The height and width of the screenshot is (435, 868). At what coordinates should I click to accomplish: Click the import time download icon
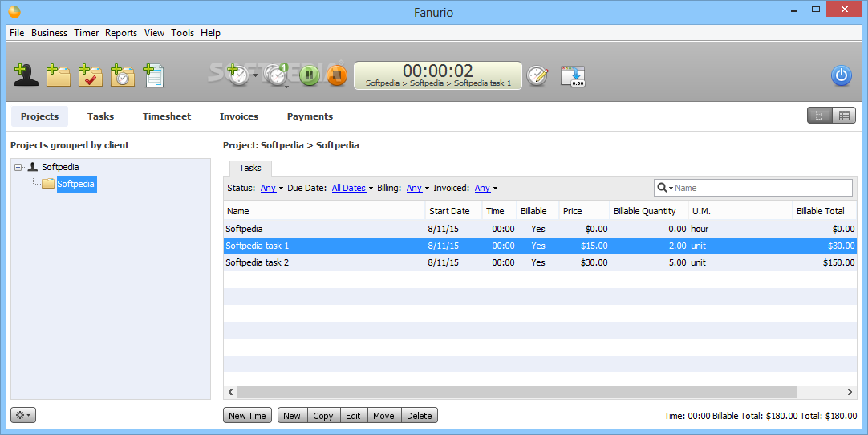[x=573, y=76]
